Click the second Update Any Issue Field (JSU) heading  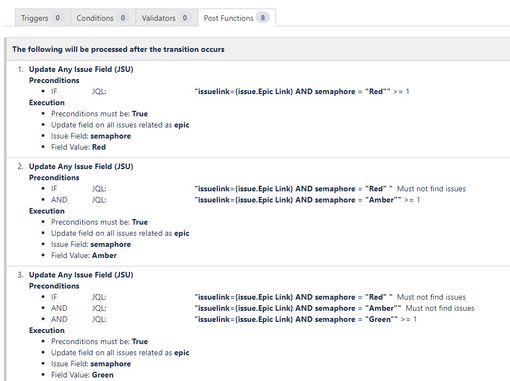tap(81, 166)
